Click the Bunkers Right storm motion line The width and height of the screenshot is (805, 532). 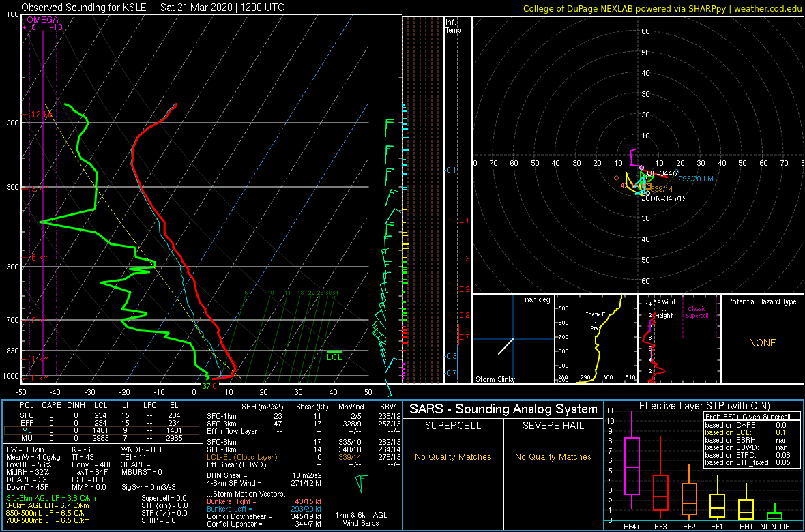coord(264,501)
